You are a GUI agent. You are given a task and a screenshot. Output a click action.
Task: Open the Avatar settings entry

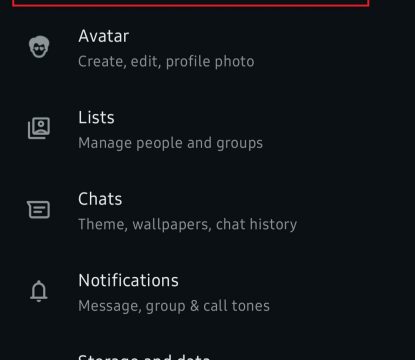(207, 49)
